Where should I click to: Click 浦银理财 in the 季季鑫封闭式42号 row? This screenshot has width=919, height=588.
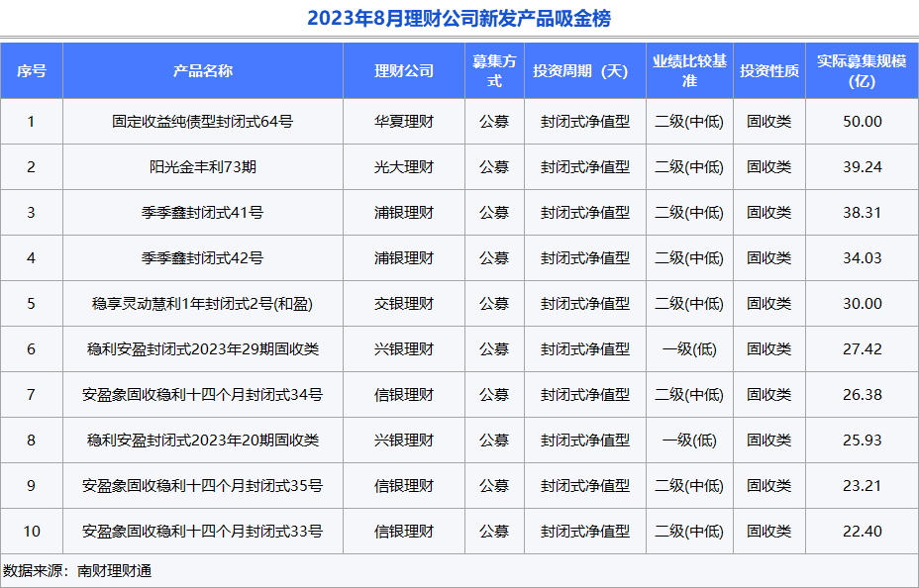pos(404,257)
